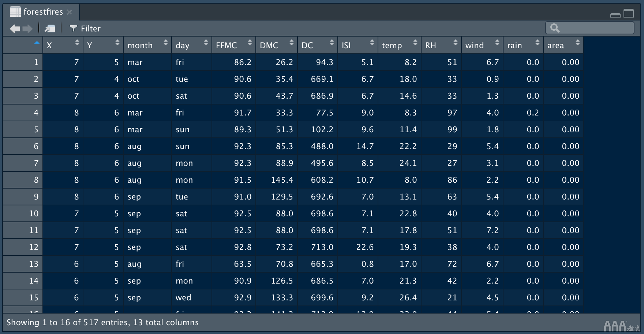The height and width of the screenshot is (334, 644).
Task: Sort table by RH column
Action: [441, 45]
